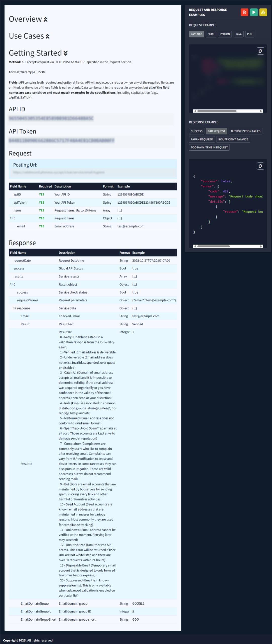The width and height of the screenshot is (272, 644).
Task: Collapse the Getting Started section
Action: pyautogui.click(x=66, y=53)
